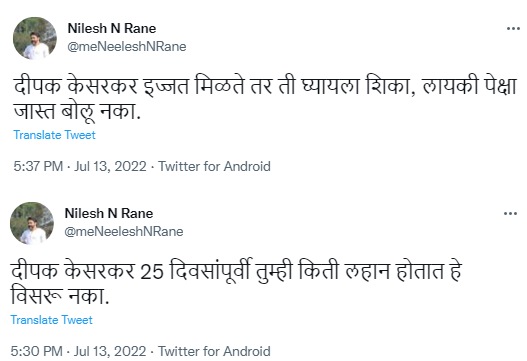Open the @meNeeleshNRane handle on the second tweet
The image size is (527, 361).
point(124,231)
